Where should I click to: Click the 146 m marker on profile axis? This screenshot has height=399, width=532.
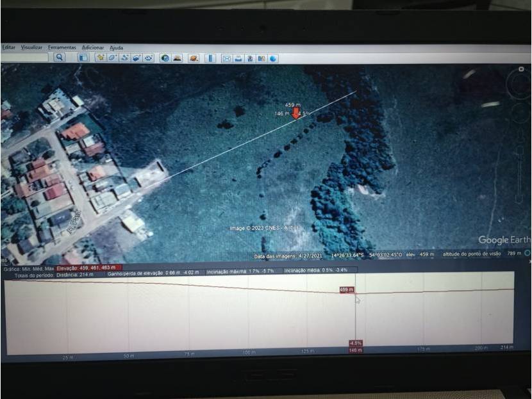tap(355, 350)
